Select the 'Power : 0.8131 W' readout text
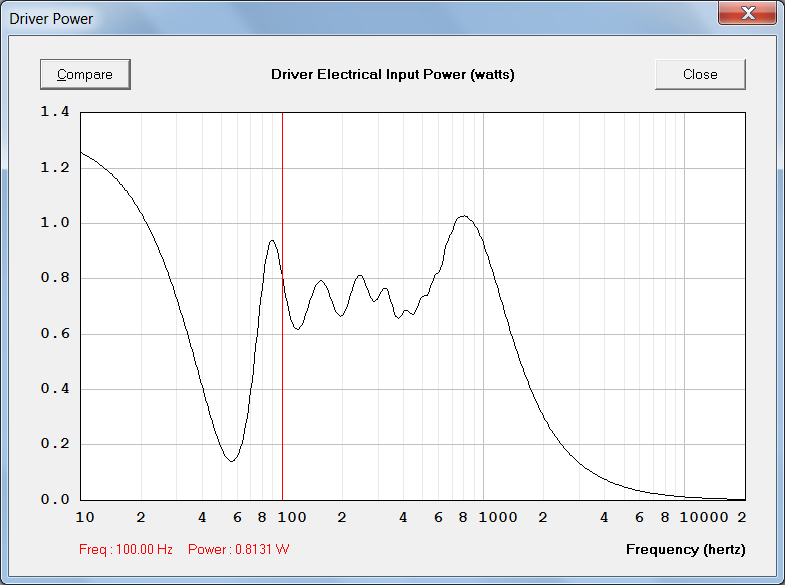Viewport: 785px width, 585px height. click(x=238, y=549)
